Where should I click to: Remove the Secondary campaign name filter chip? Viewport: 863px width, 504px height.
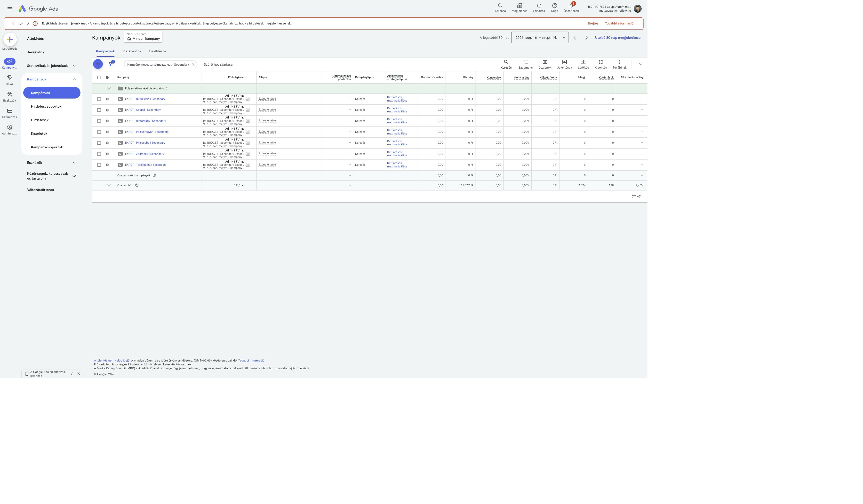point(193,64)
